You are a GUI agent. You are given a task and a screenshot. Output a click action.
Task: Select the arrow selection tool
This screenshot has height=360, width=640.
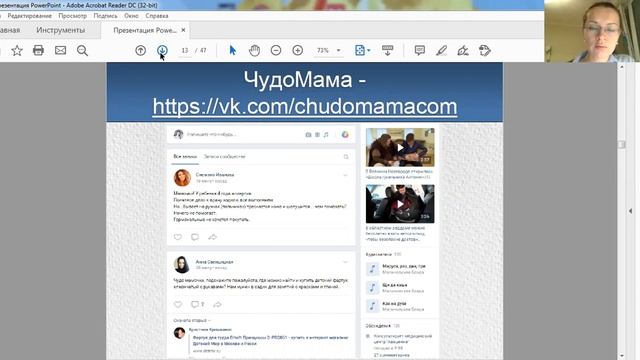pyautogui.click(x=233, y=51)
